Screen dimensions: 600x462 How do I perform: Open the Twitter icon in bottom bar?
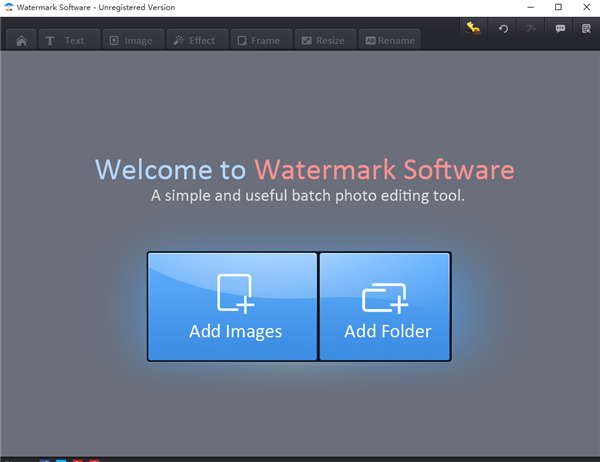click(x=61, y=460)
